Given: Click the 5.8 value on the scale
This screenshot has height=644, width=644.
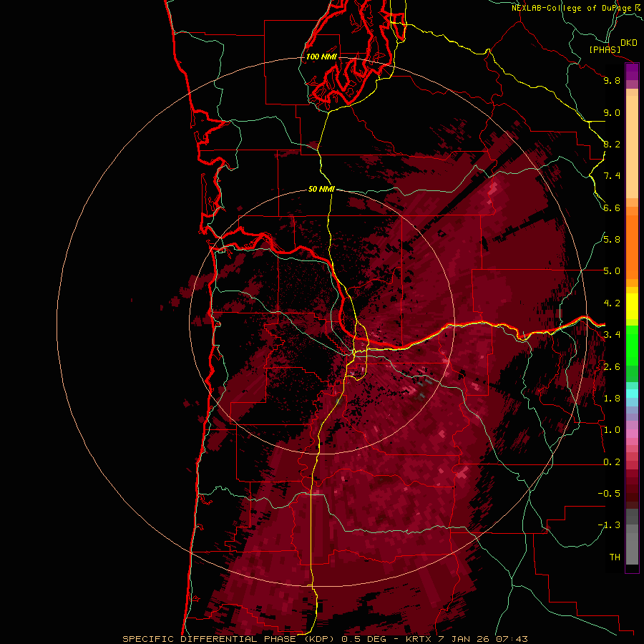Looking at the screenshot, I should pos(612,240).
